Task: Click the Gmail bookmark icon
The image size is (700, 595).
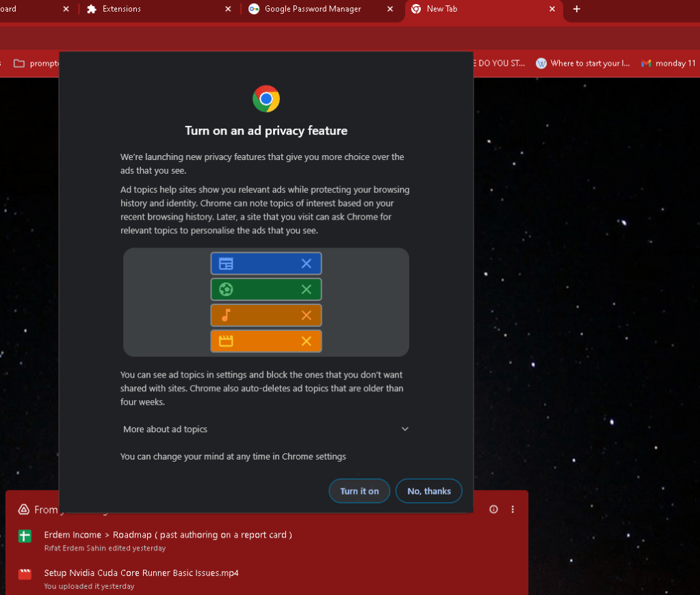Action: [646, 64]
